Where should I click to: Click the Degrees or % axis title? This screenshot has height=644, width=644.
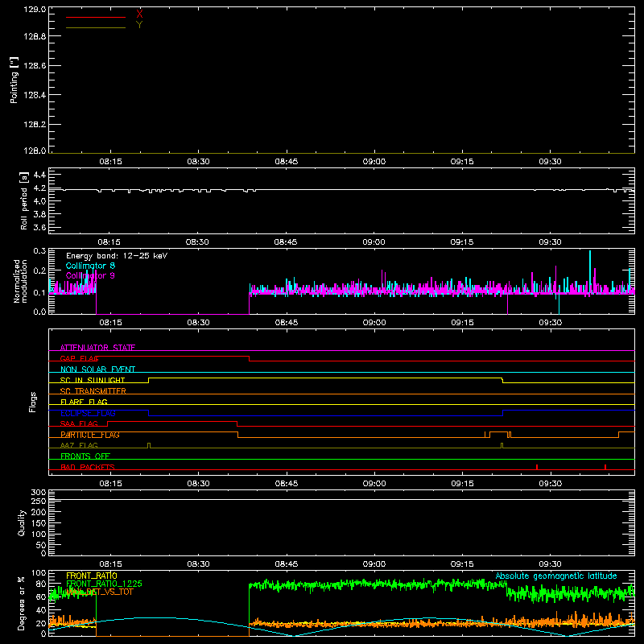coord(21,603)
